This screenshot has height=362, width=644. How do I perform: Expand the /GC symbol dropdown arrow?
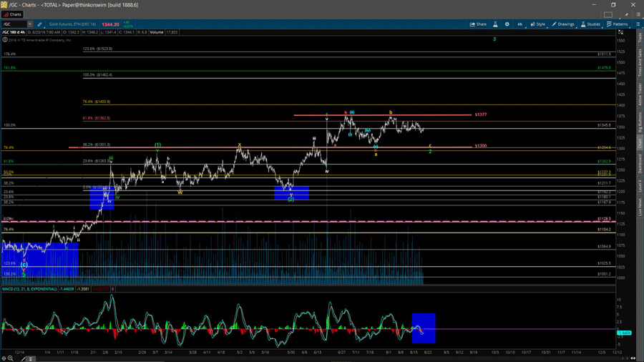30,24
